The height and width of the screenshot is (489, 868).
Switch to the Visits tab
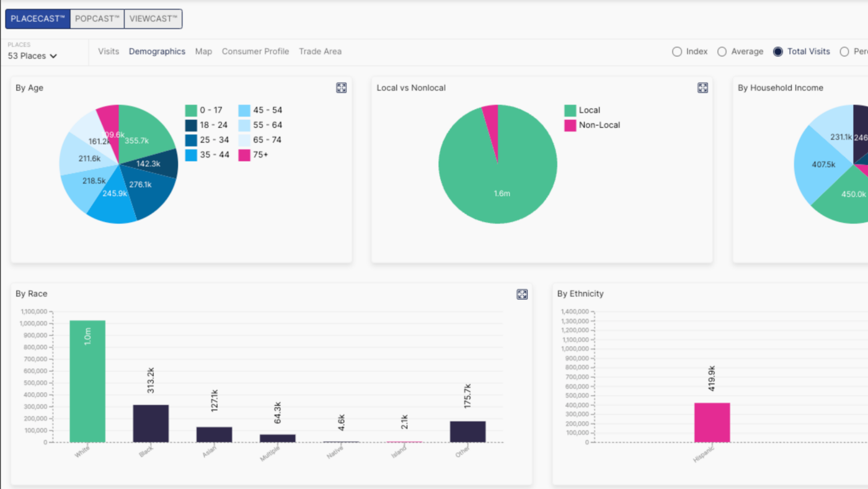(x=108, y=52)
